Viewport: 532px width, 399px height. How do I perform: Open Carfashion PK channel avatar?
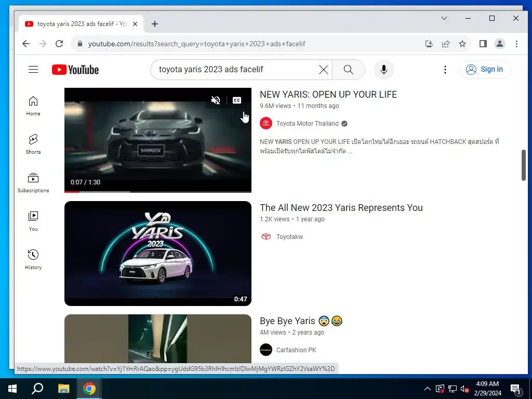click(266, 350)
